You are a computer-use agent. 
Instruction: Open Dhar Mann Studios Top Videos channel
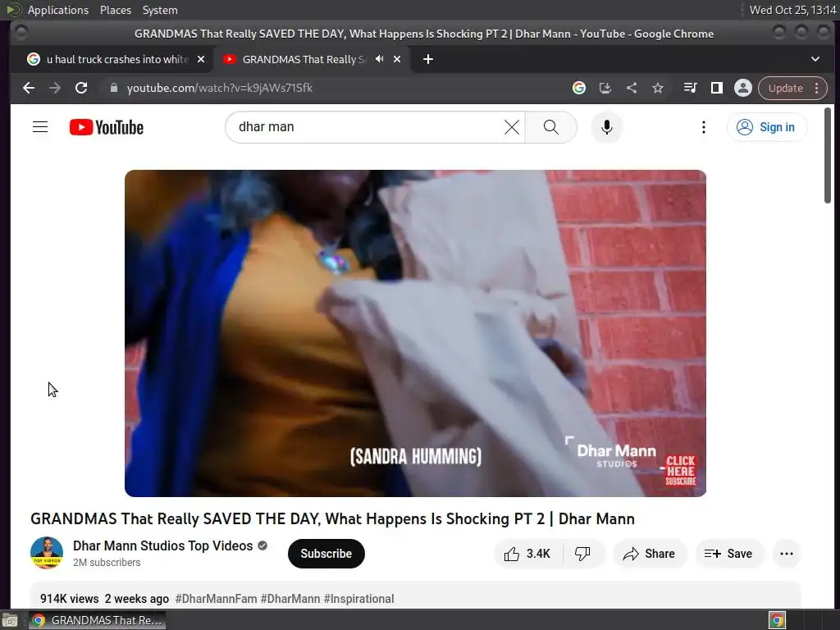(163, 546)
